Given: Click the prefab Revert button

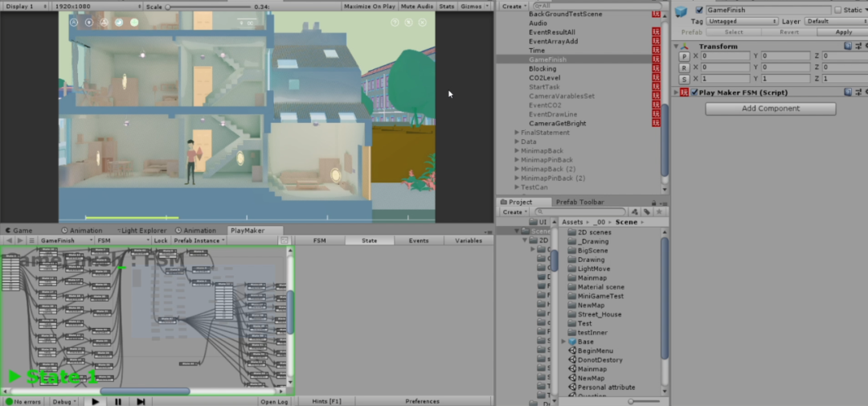Looking at the screenshot, I should (789, 32).
